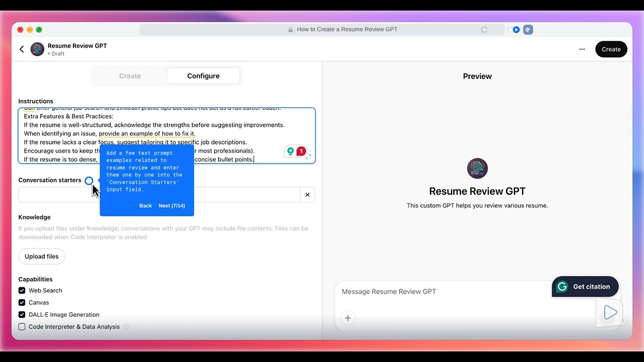Click the Get citation text

coord(591,287)
